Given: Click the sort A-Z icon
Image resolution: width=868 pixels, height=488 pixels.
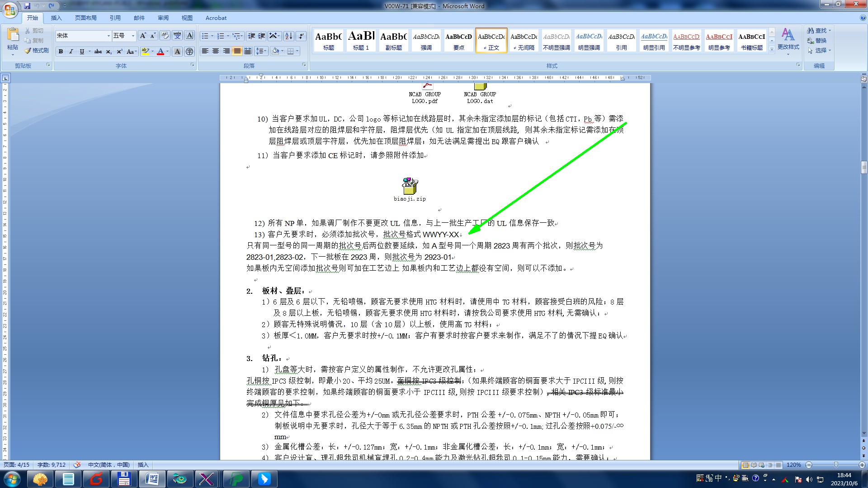Looking at the screenshot, I should coord(288,36).
